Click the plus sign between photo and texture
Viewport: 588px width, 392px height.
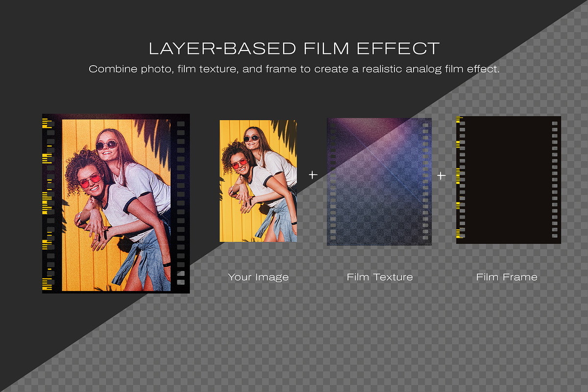coord(313,175)
